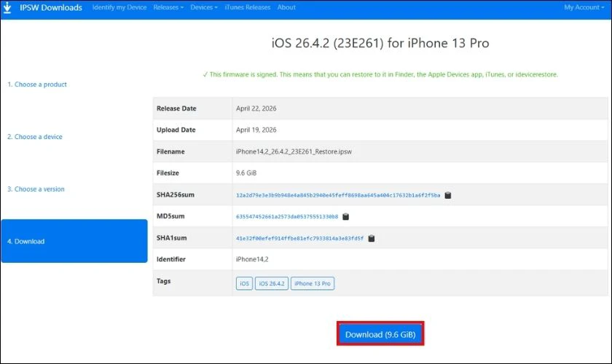Viewport: 612px width, 364px height.
Task: Copy the SHA256sum with its clipboard icon
Action: [448, 195]
